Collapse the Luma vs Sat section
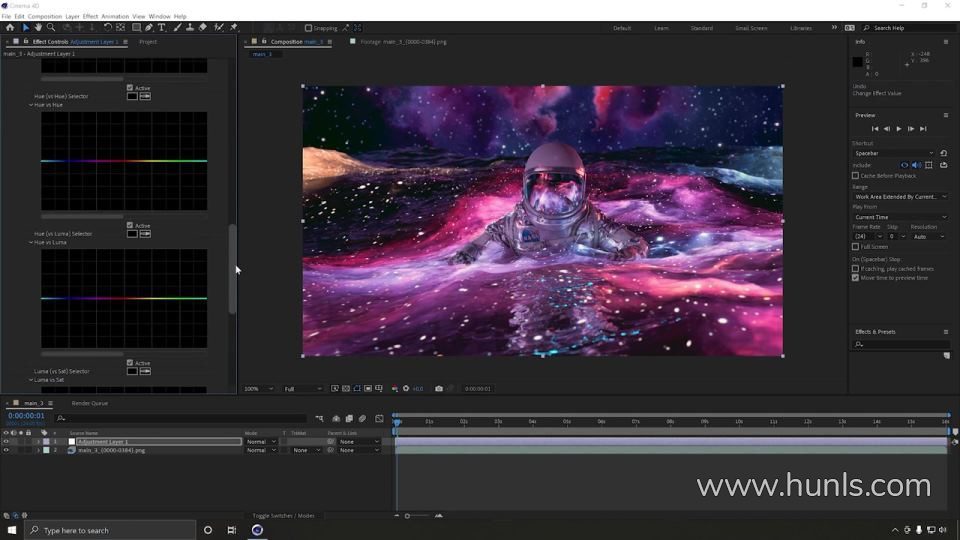Screen dimensions: 960x540 [x=31, y=380]
